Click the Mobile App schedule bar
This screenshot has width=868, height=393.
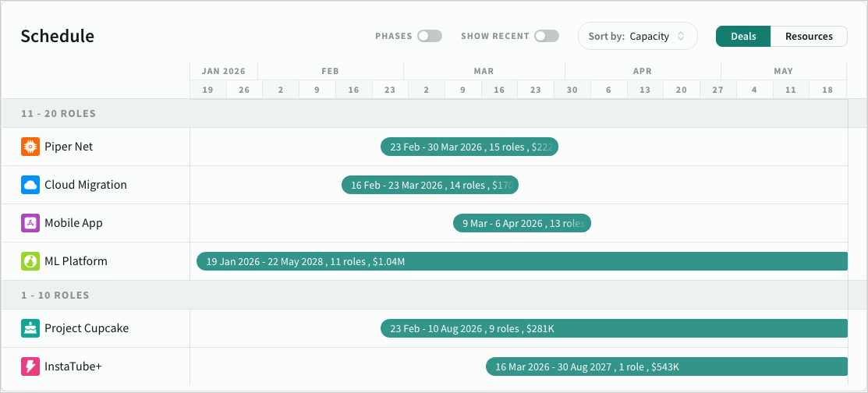click(522, 223)
